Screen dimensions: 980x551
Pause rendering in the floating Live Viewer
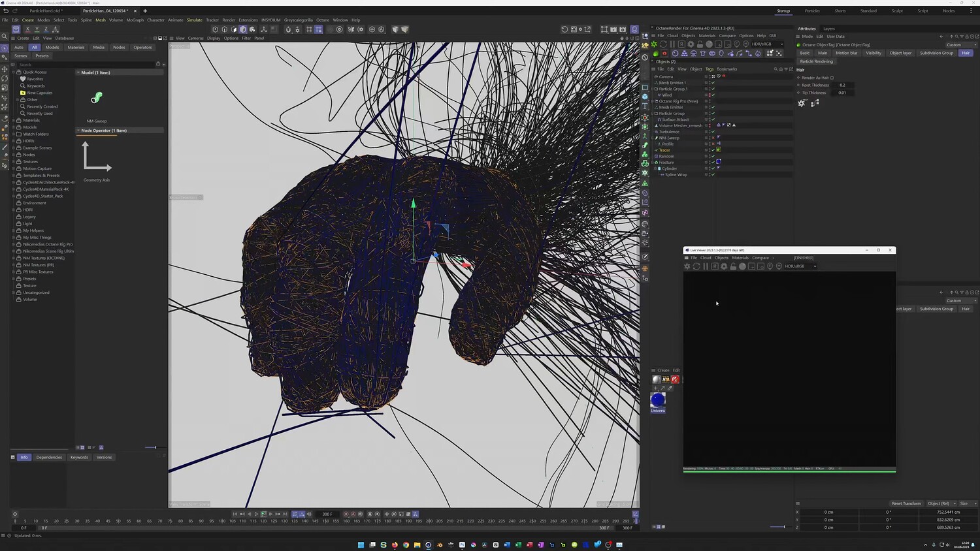pyautogui.click(x=706, y=266)
